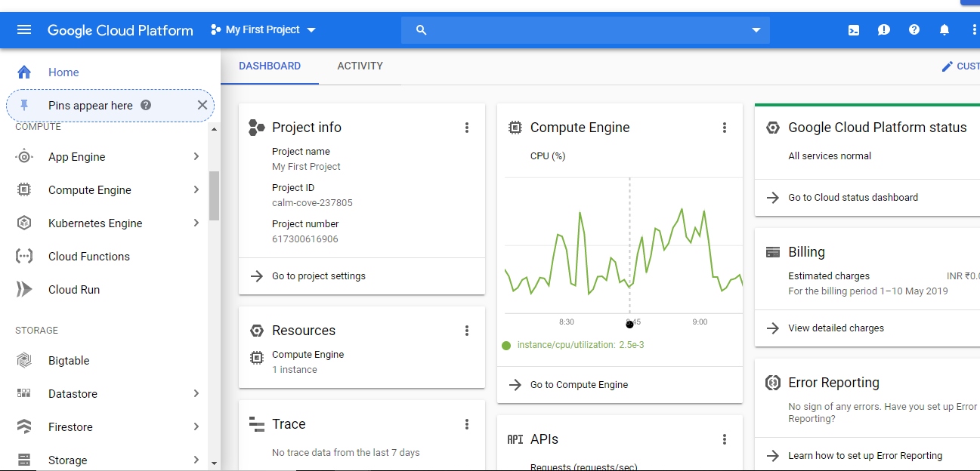Viewport: 980px width, 471px height.
Task: Switch to the ACTIVITY tab
Action: pos(360,66)
